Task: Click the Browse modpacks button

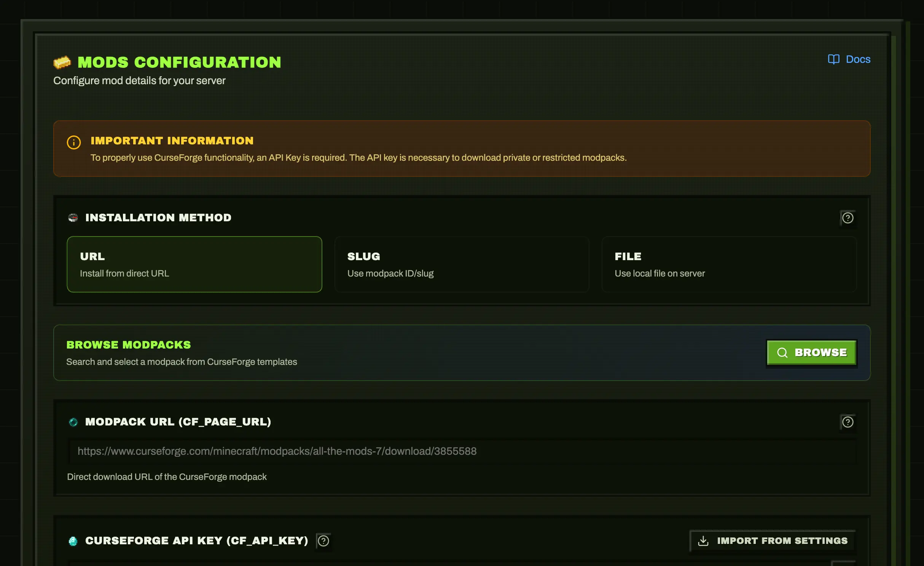Action: click(811, 353)
